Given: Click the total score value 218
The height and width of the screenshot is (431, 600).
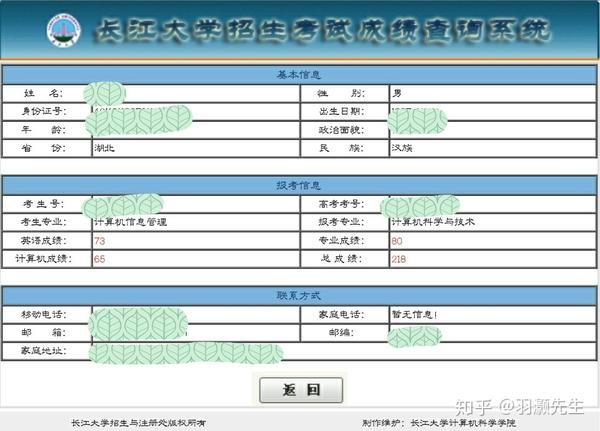Looking at the screenshot, I should click(399, 259).
